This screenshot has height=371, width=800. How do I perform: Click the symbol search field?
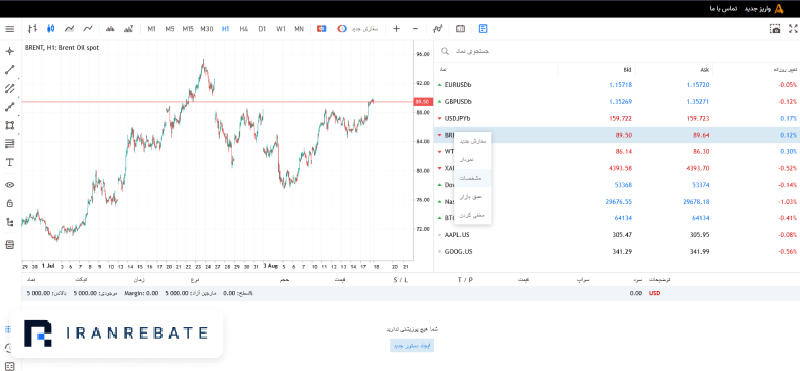pyautogui.click(x=616, y=51)
